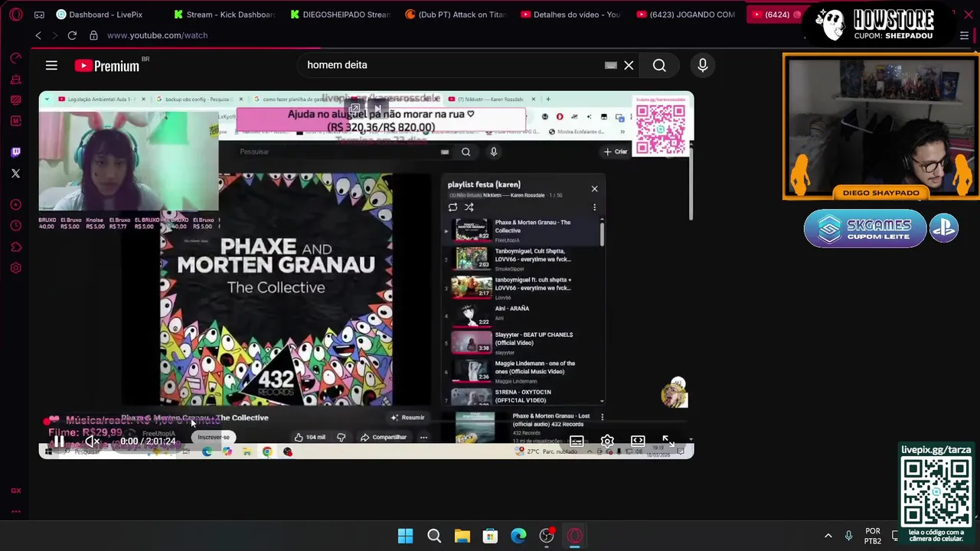Screen dimensions: 980x551
Task: Open the POR PTB2 language switcher
Action: 872,536
